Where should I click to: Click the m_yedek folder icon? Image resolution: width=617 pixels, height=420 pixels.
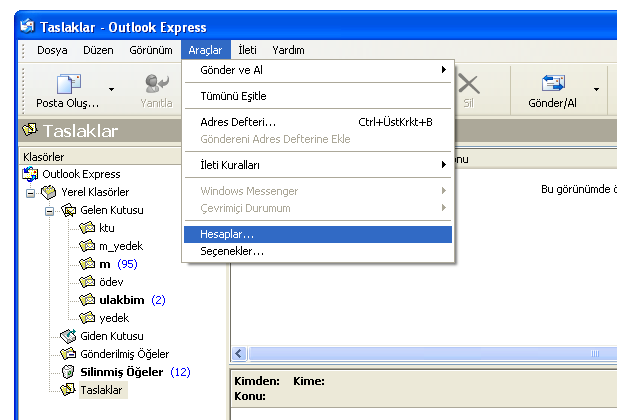pos(87,246)
